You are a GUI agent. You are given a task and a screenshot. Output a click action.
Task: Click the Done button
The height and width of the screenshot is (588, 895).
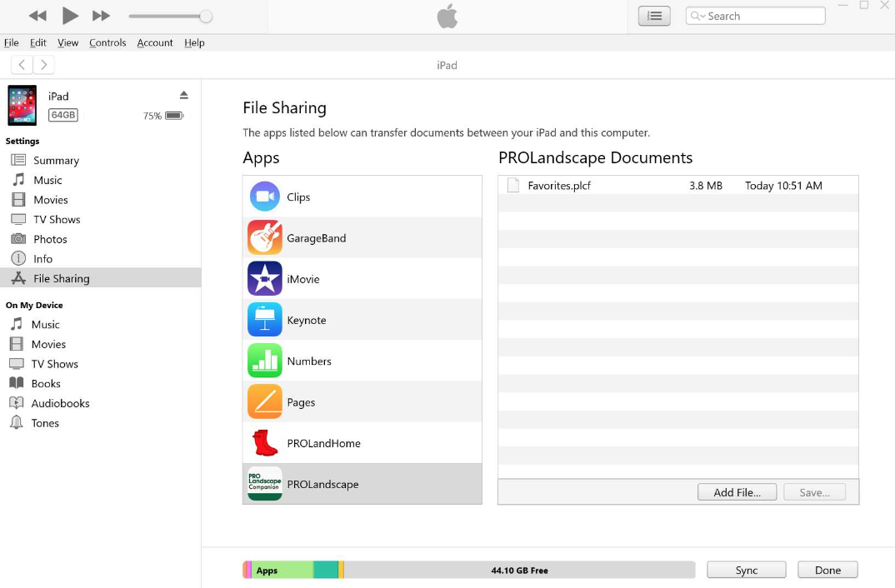click(827, 570)
